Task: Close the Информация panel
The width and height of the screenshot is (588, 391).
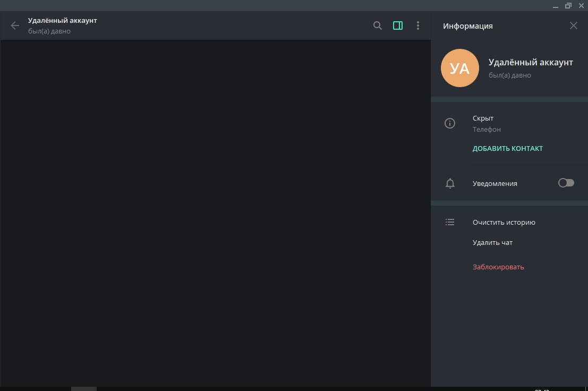Action: click(573, 25)
